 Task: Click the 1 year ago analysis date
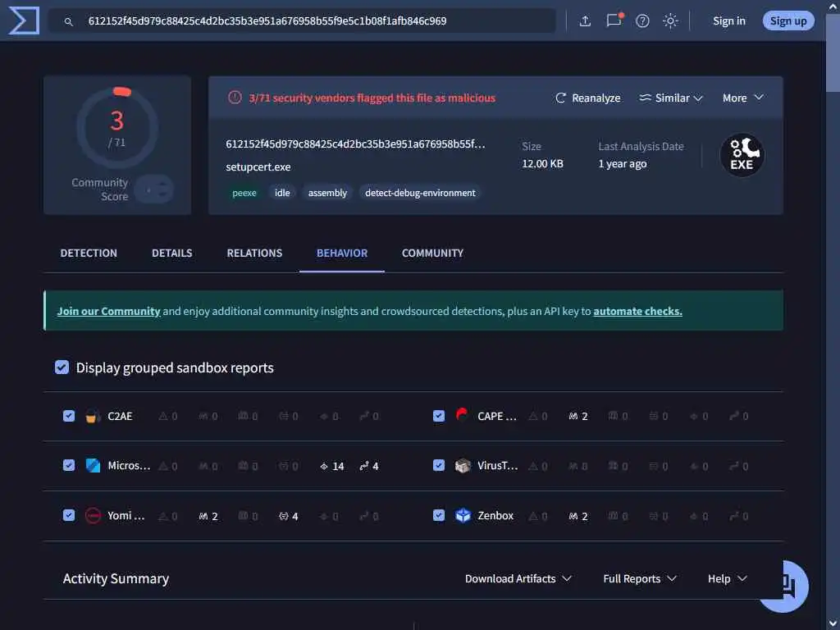pos(623,164)
